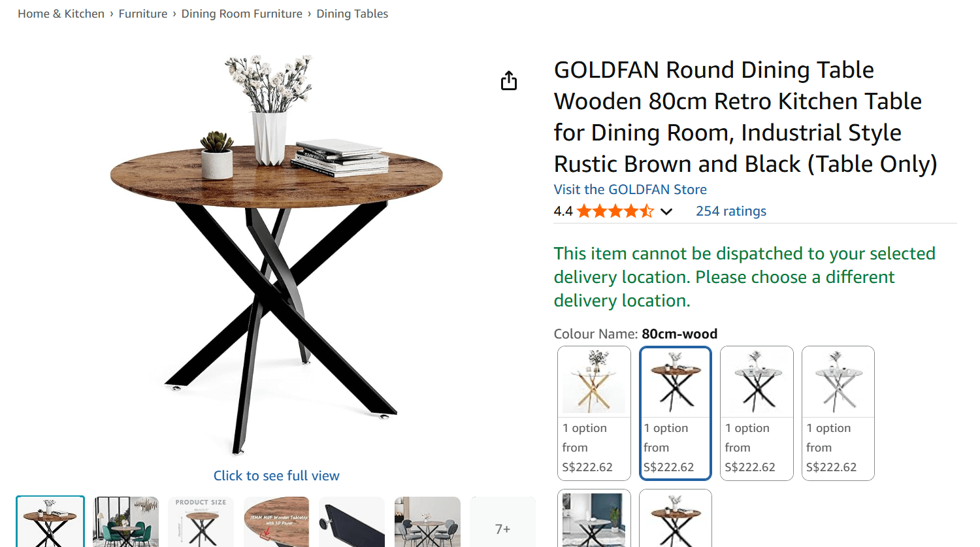Click the share icon beside product image
The image size is (980, 547).
(509, 81)
